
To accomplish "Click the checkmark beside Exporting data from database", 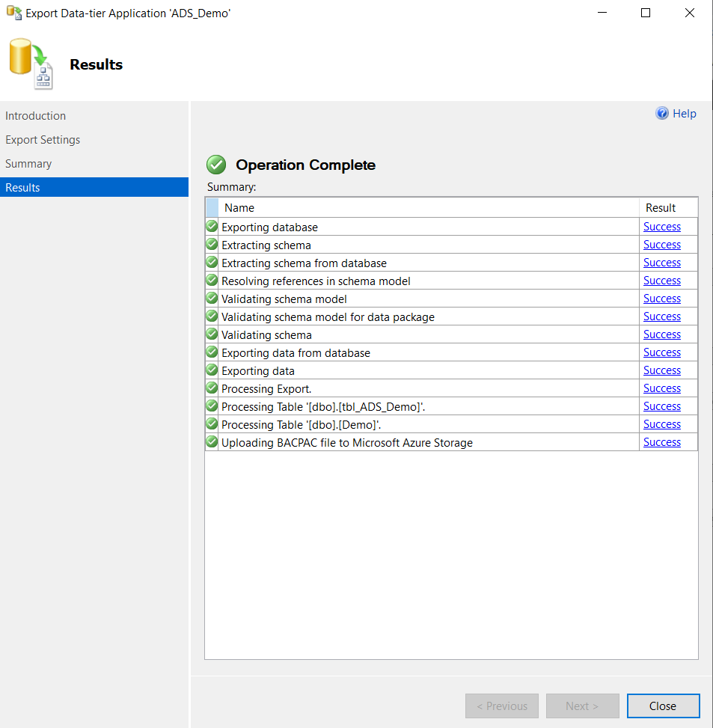I will pyautogui.click(x=212, y=352).
